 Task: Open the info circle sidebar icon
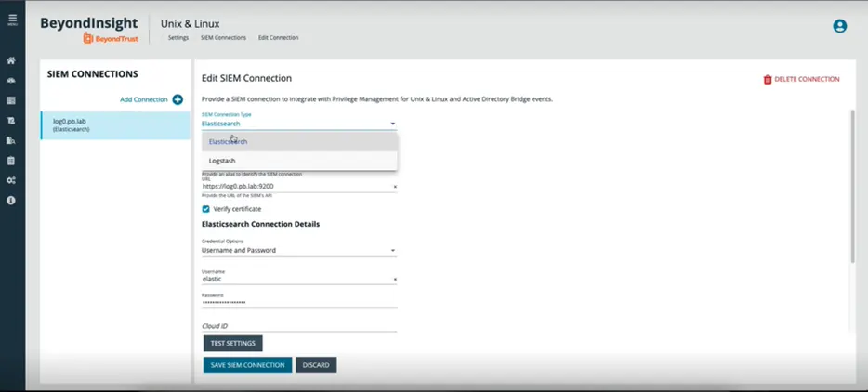point(10,201)
